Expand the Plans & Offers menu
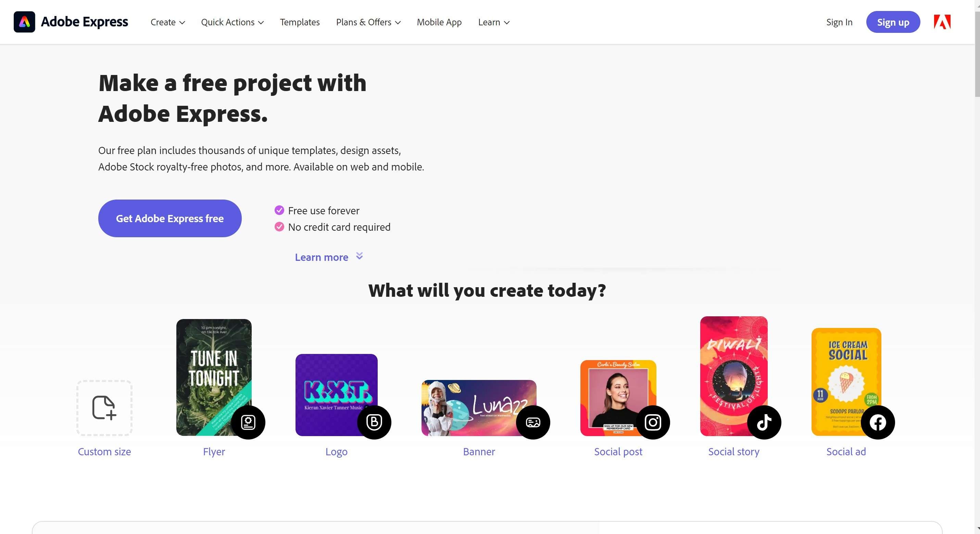980x534 pixels. (x=368, y=23)
